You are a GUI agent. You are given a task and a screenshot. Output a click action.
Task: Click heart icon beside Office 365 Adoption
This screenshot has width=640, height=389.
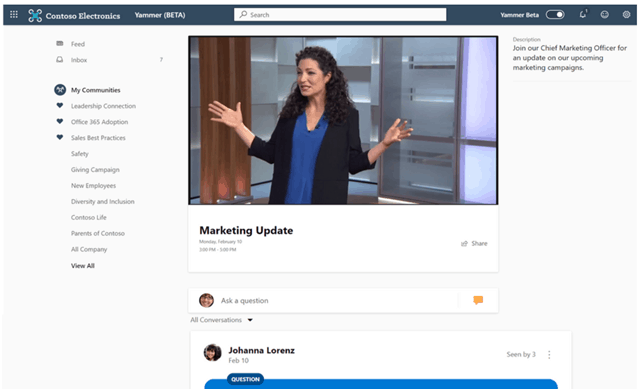click(x=60, y=121)
